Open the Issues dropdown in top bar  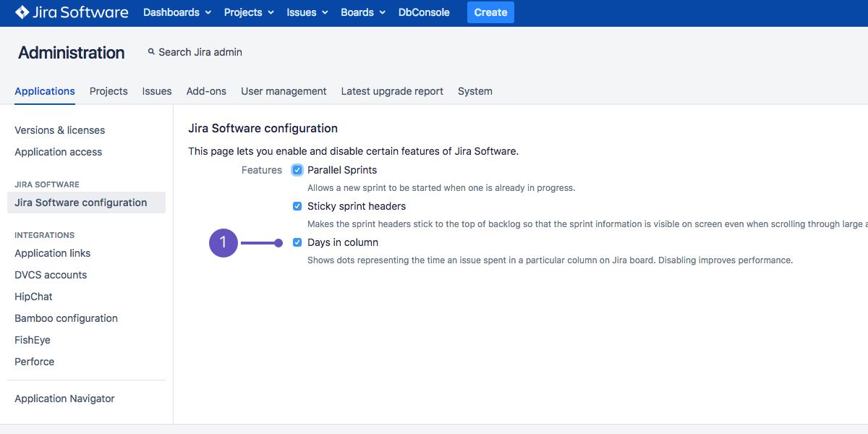click(x=307, y=12)
